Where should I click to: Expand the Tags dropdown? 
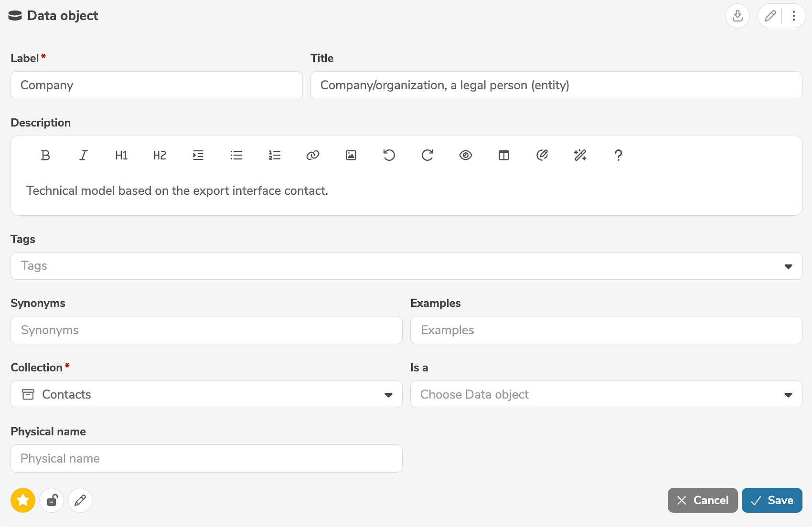[x=788, y=266]
